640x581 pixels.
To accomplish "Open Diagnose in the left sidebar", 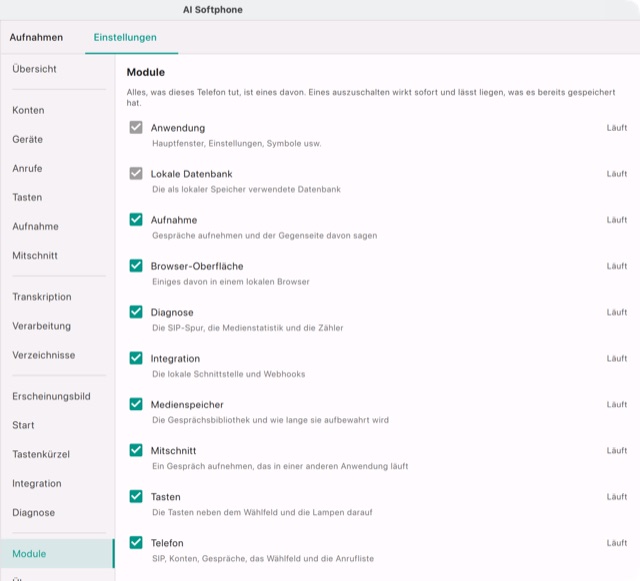I will [33, 512].
